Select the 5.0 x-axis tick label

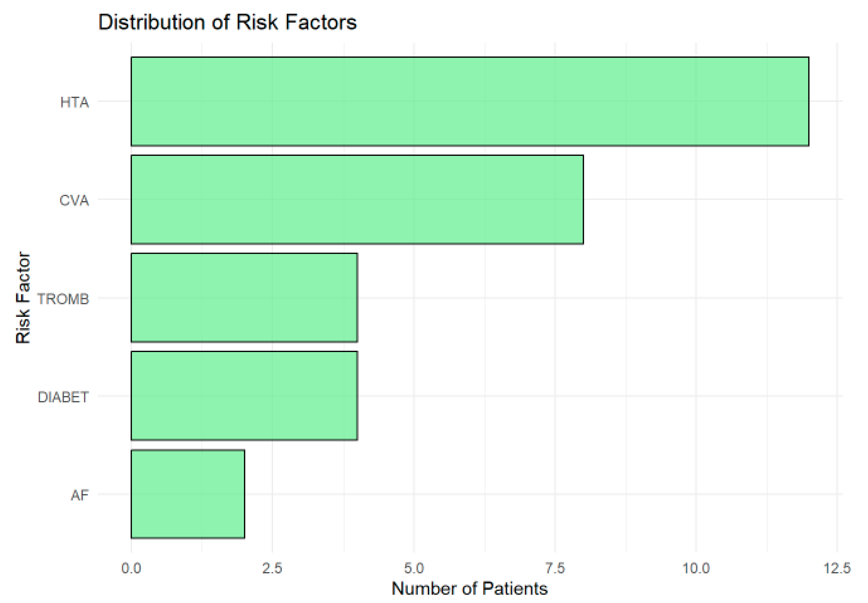[414, 568]
